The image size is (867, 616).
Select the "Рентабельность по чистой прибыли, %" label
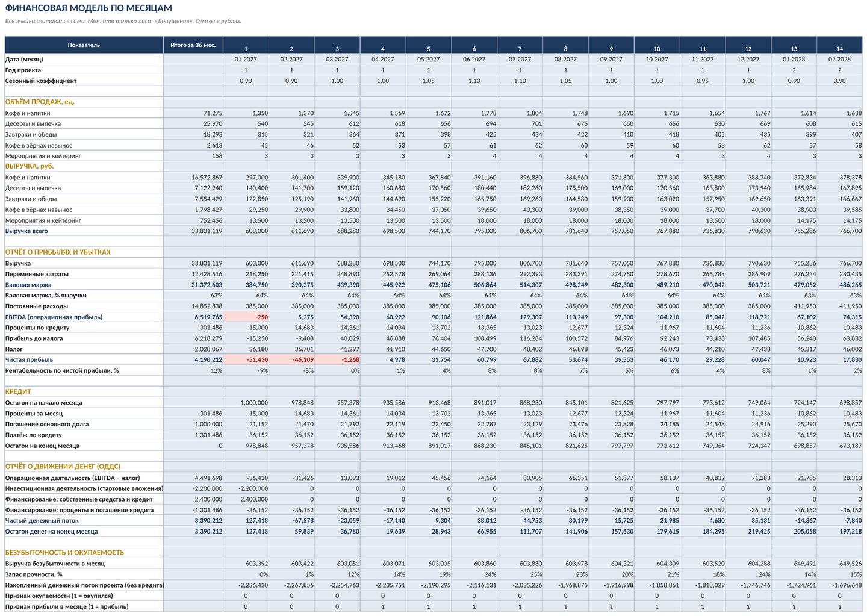(62, 371)
